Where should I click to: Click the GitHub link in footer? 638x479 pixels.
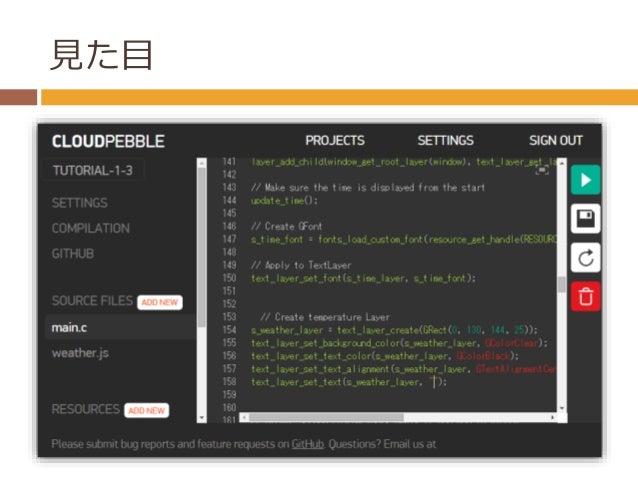[308, 444]
